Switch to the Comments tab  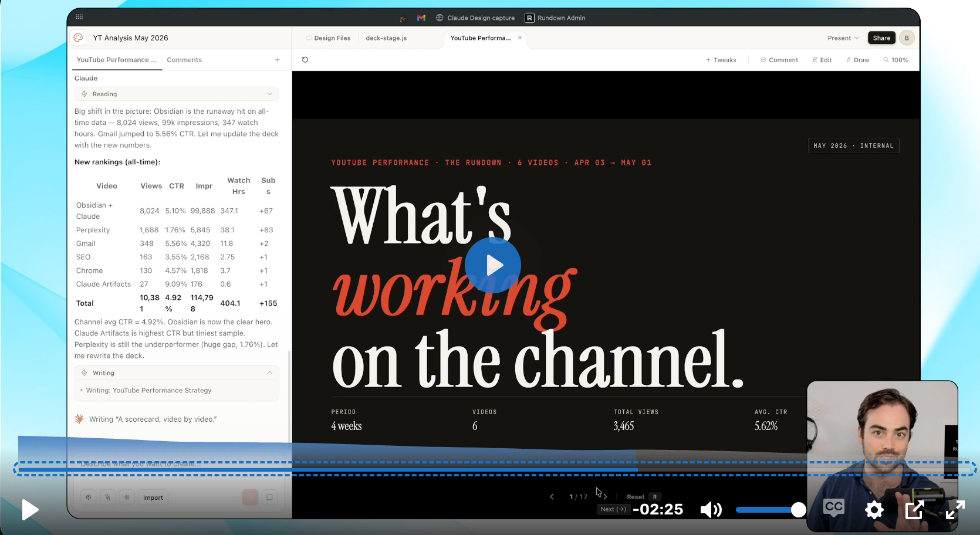pyautogui.click(x=184, y=60)
